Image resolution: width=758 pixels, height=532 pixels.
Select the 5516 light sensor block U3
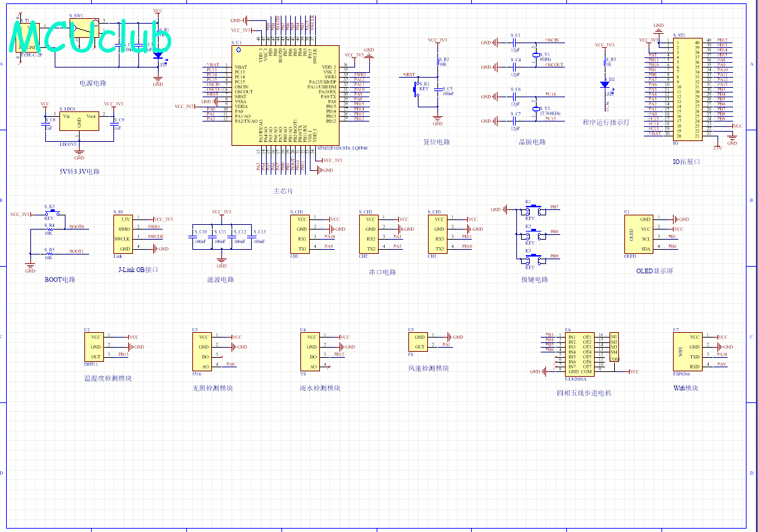click(x=203, y=352)
